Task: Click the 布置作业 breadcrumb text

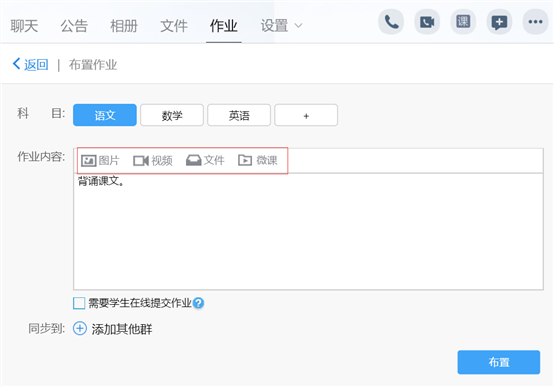Action: pos(93,65)
